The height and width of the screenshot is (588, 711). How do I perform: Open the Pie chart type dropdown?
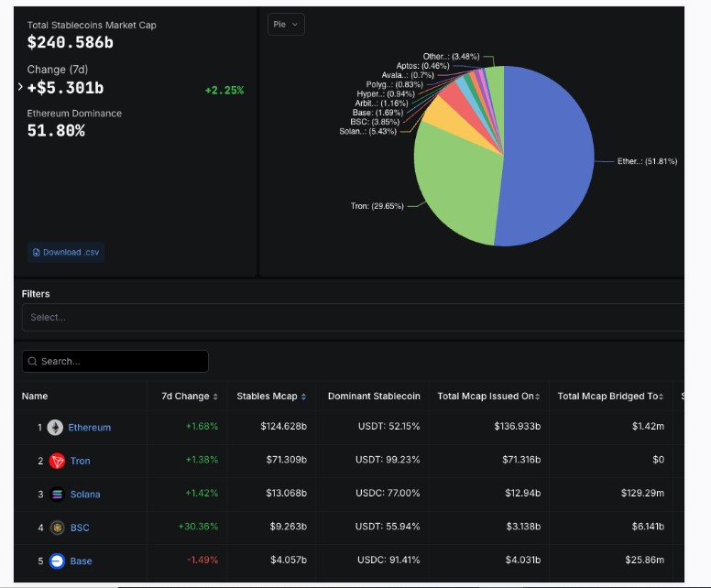286,25
